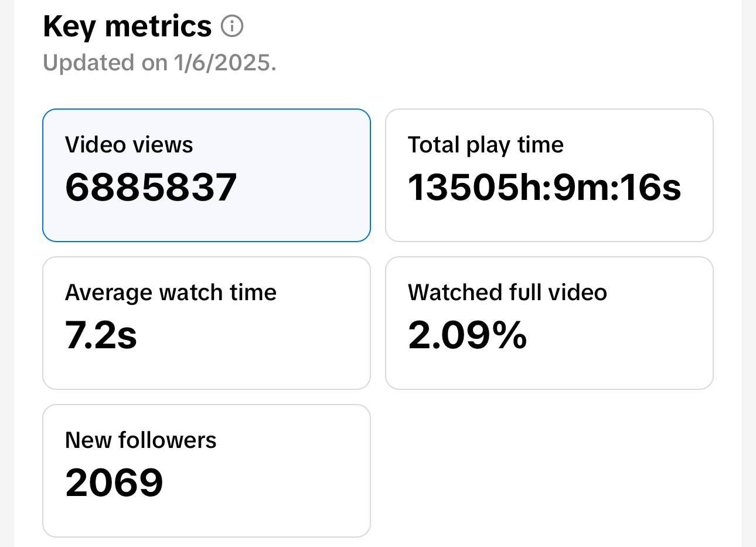
Task: Click the empty area right of New followers card
Action: tap(549, 470)
